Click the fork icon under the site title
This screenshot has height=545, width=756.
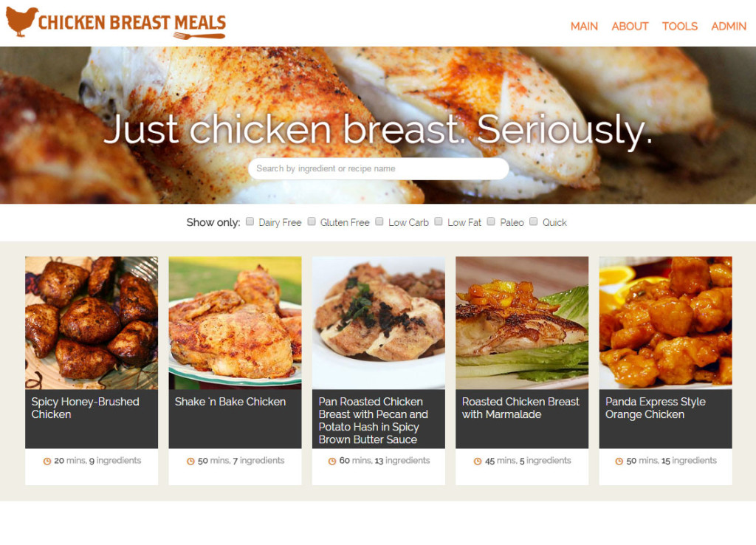point(199,35)
